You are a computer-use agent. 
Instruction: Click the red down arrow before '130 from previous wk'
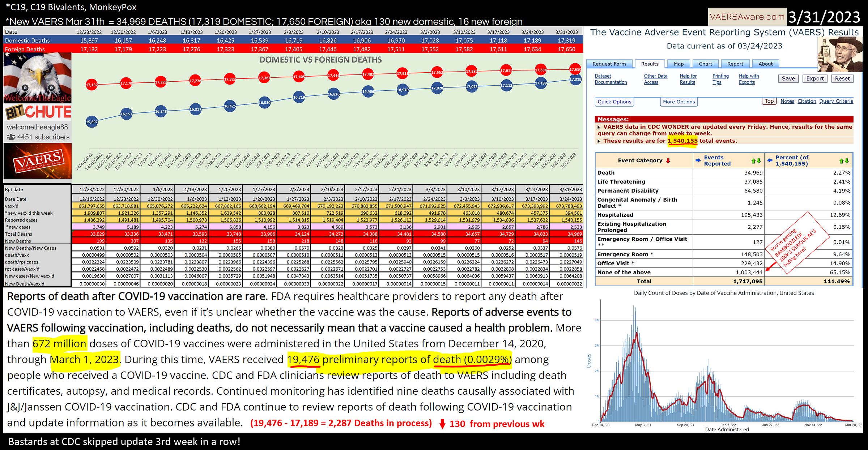[x=442, y=424]
